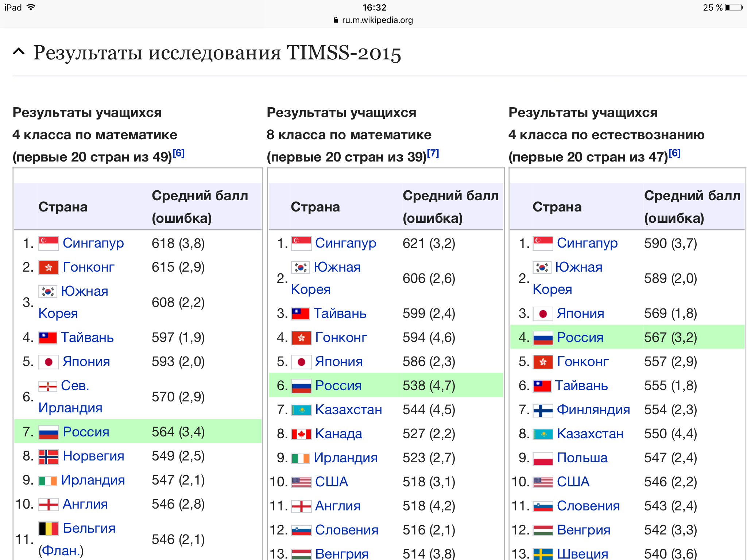This screenshot has width=747, height=560.
Task: Open Россия link in highlighted science row
Action: coord(580,338)
